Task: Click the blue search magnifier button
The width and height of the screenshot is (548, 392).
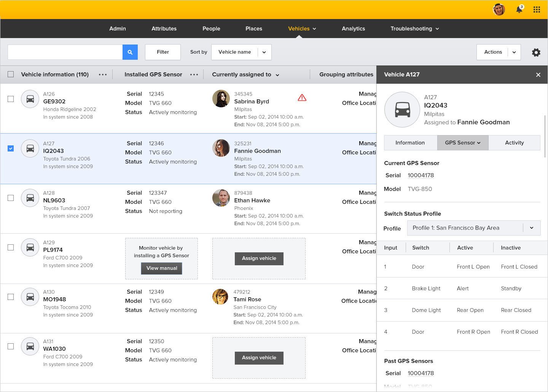Action: (x=130, y=52)
